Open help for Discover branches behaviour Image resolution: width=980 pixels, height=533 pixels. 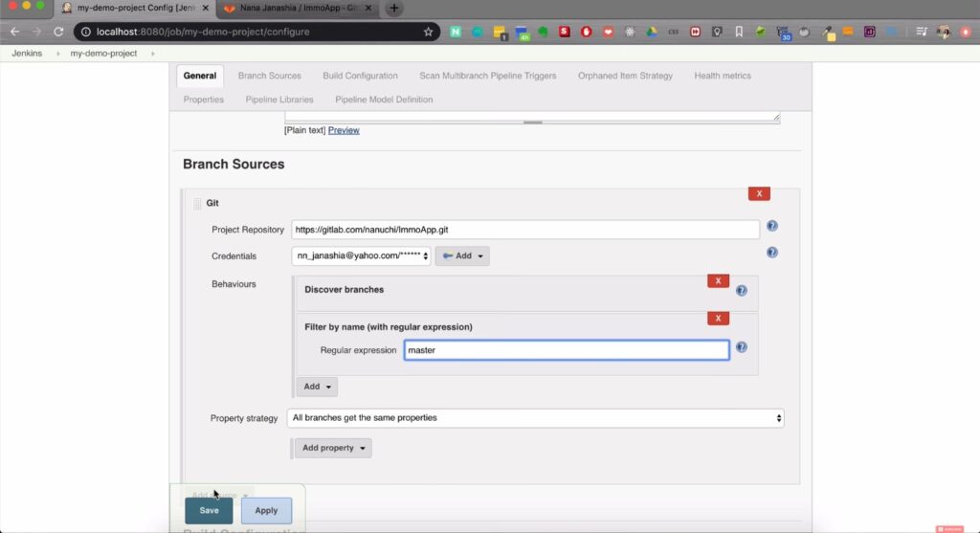741,291
